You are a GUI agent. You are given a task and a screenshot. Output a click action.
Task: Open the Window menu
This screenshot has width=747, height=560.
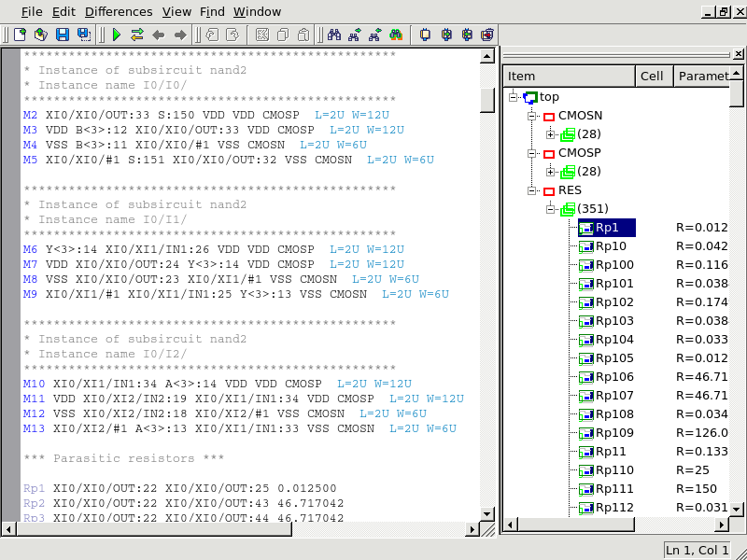point(257,11)
